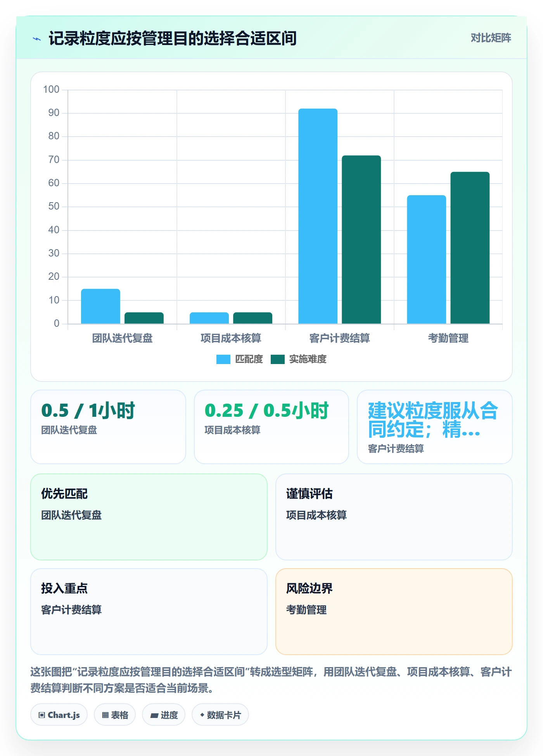Click 客户计费结算 text in the 投入重点 cell
This screenshot has width=543, height=756.
click(71, 610)
